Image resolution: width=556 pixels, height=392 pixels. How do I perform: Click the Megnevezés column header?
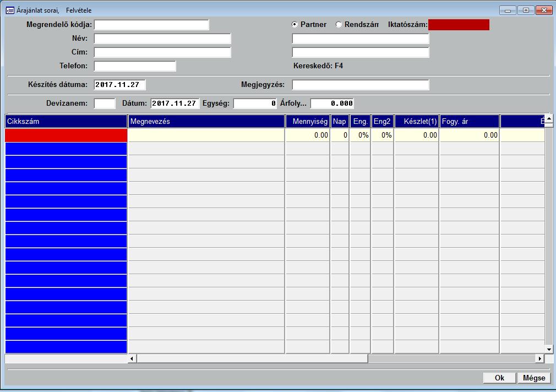point(206,121)
